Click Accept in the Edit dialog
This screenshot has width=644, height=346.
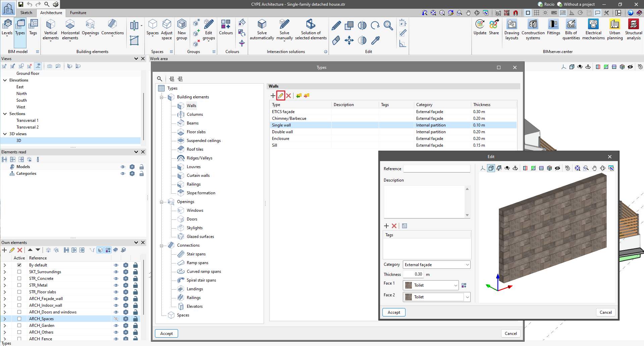394,312
